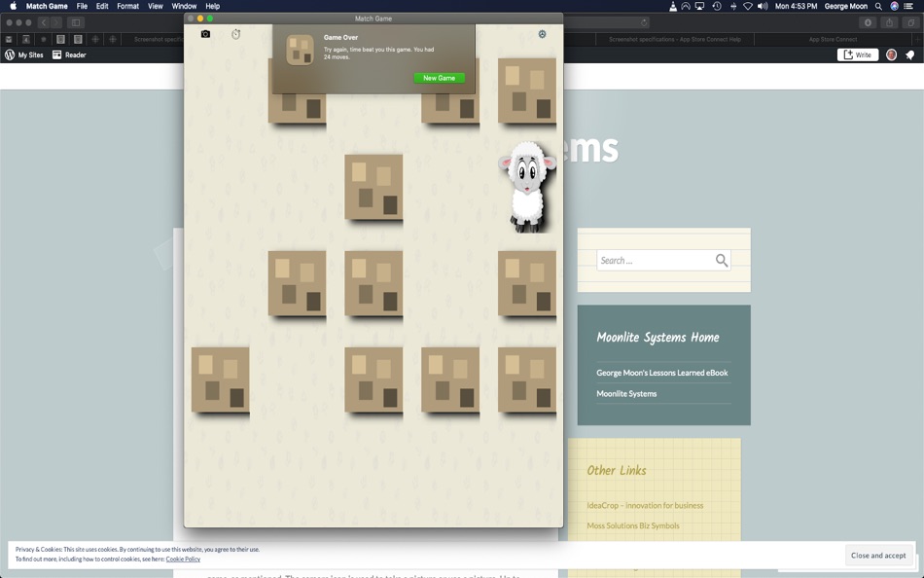Viewport: 924px width, 578px height.
Task: Click the camera screenshot icon in Match Game
Action: (x=205, y=33)
